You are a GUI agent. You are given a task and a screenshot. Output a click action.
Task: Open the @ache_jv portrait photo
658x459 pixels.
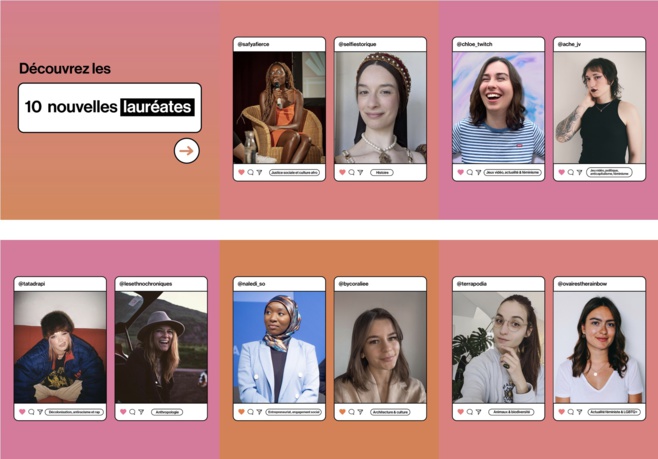pyautogui.click(x=599, y=107)
